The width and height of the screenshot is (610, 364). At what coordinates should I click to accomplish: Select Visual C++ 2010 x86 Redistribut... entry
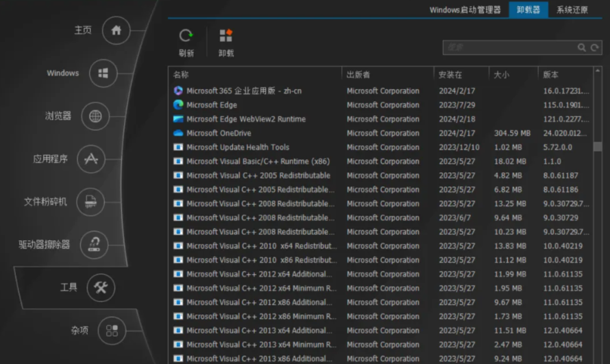pos(262,260)
